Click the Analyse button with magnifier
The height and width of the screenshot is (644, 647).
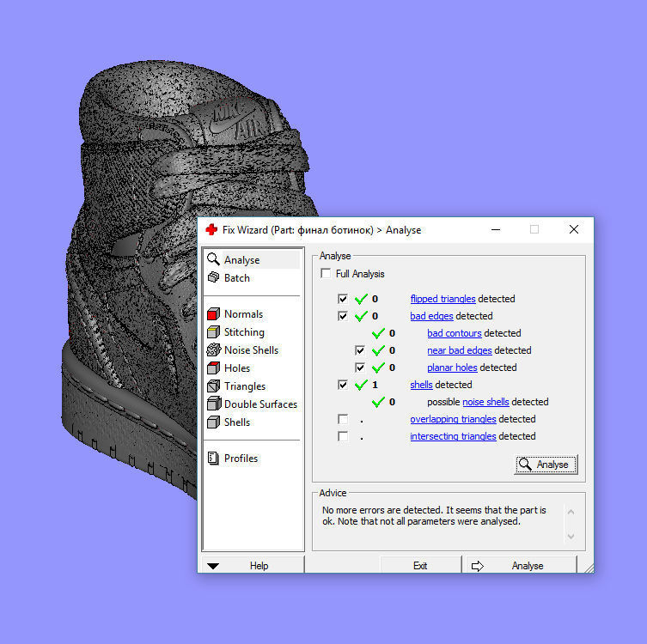coord(546,465)
